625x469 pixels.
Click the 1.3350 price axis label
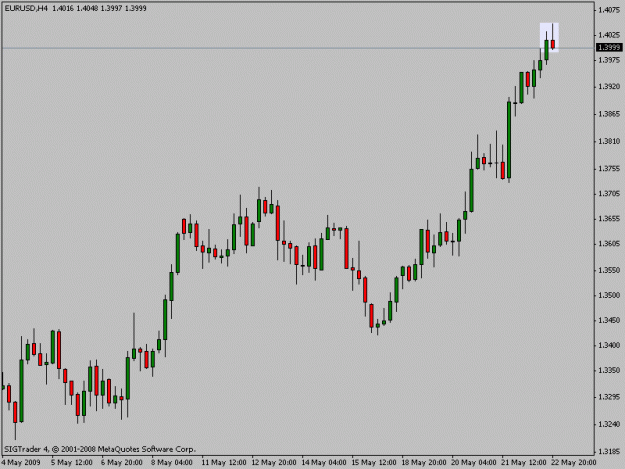point(609,370)
